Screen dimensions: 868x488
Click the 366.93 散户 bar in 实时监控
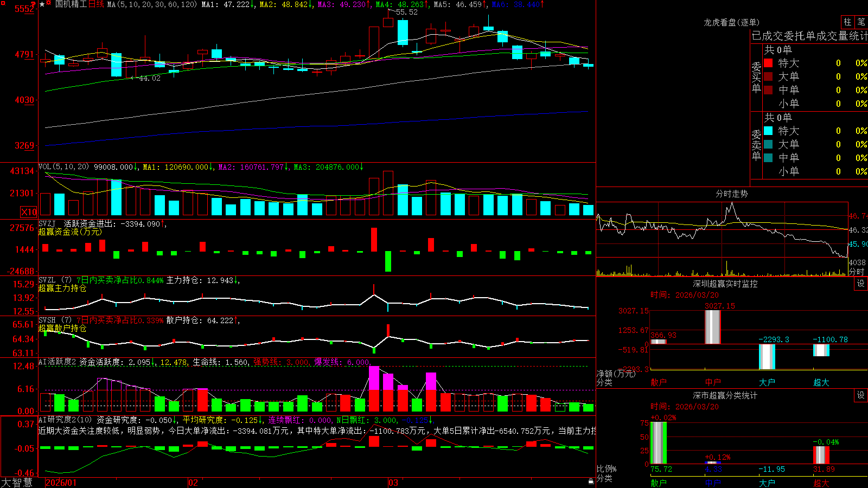point(659,342)
